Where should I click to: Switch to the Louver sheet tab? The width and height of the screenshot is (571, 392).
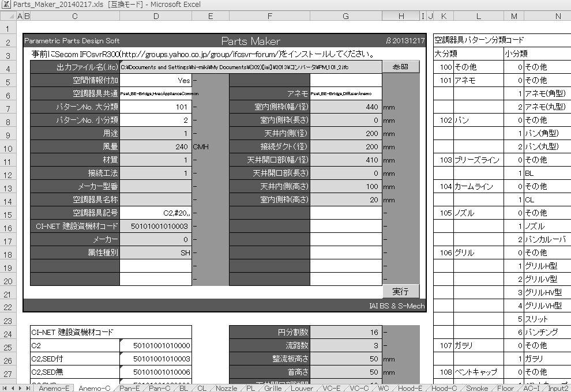pyautogui.click(x=302, y=388)
